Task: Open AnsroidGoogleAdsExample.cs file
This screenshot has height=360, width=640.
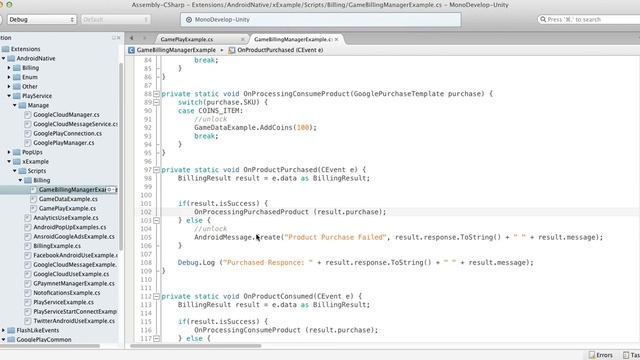Action: [74, 237]
